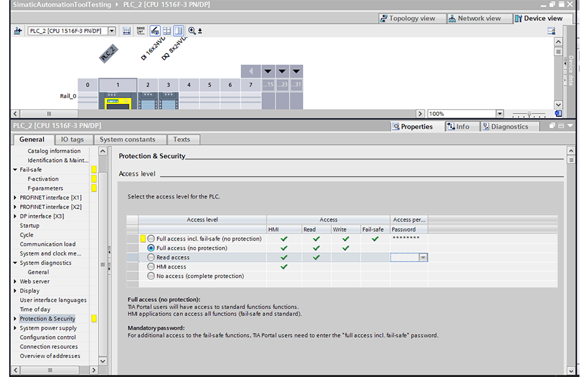Image resolution: width=588 pixels, height=377 pixels.
Task: Select No access (complete protection) radio button
Action: [x=151, y=276]
